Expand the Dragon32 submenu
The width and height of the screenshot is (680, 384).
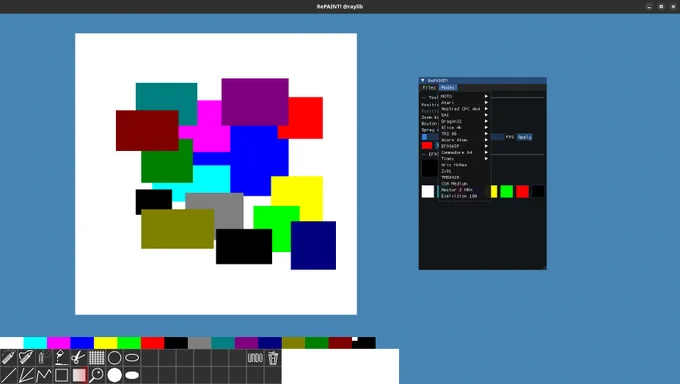click(x=464, y=121)
